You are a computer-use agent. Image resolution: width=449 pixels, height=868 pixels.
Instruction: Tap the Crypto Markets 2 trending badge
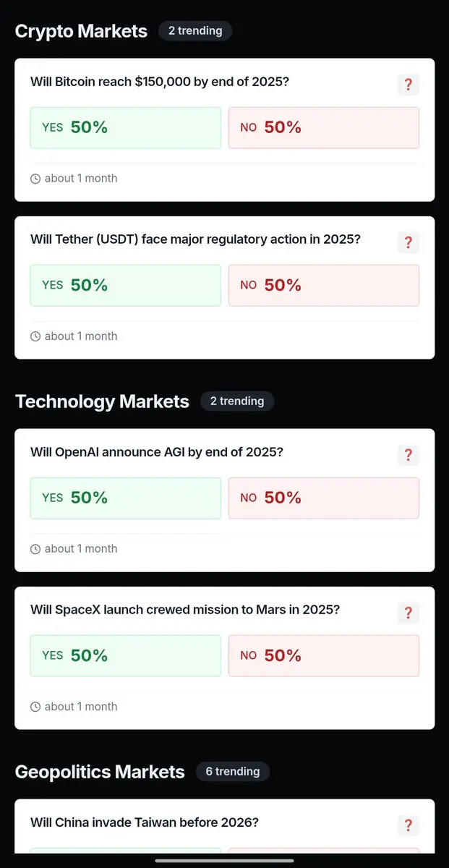[x=195, y=31]
